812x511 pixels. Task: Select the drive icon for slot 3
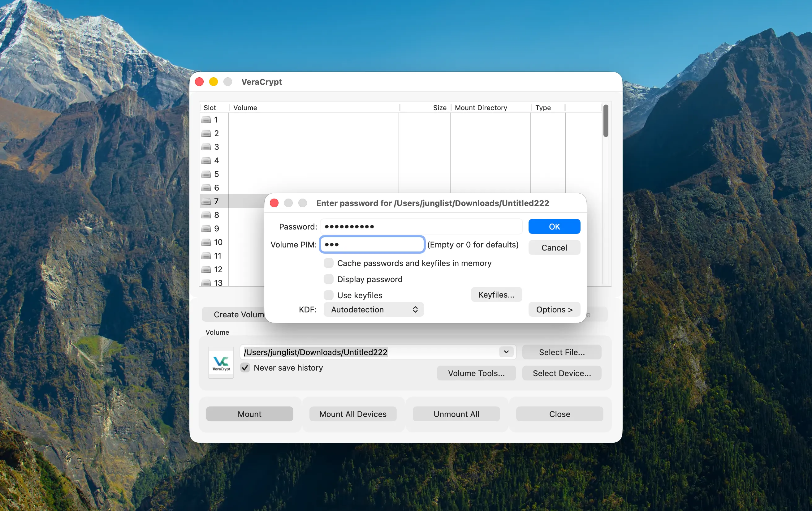(206, 147)
